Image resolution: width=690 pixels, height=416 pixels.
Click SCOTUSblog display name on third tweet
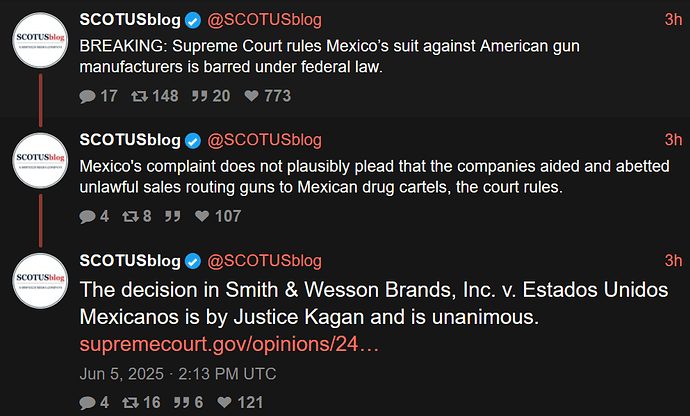pos(129,261)
